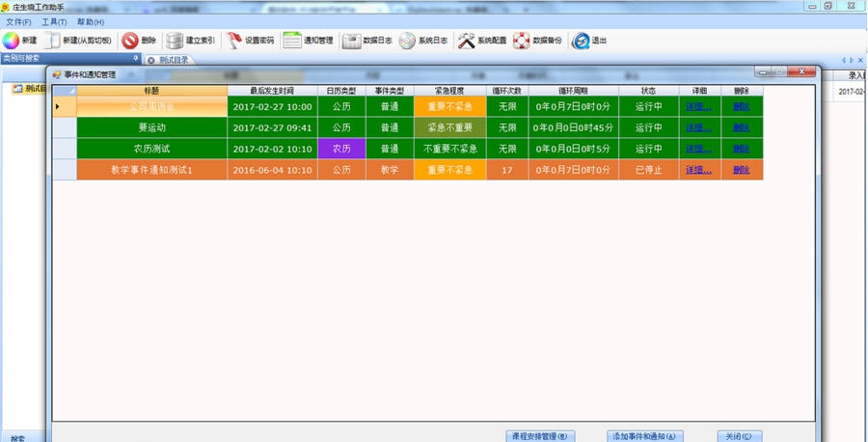Click the 课程安排管理 button

point(543,435)
